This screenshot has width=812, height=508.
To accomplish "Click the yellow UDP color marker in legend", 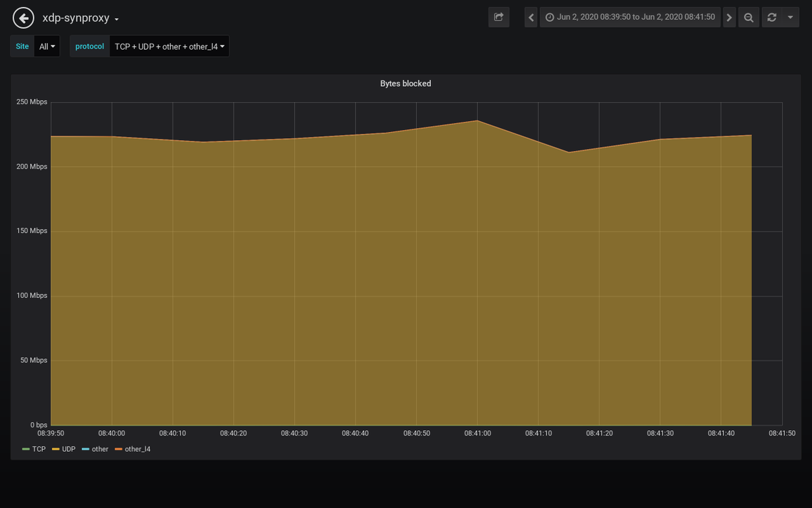I will point(55,449).
